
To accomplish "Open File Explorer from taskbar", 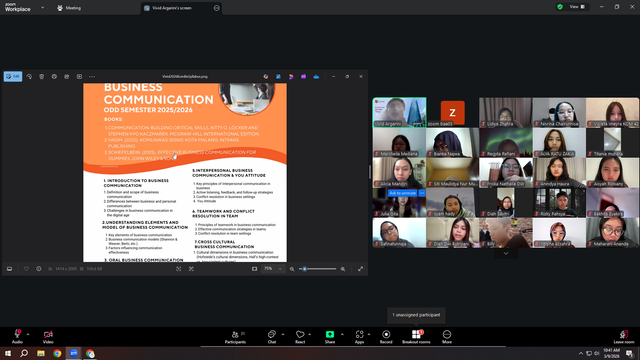I will point(41,353).
